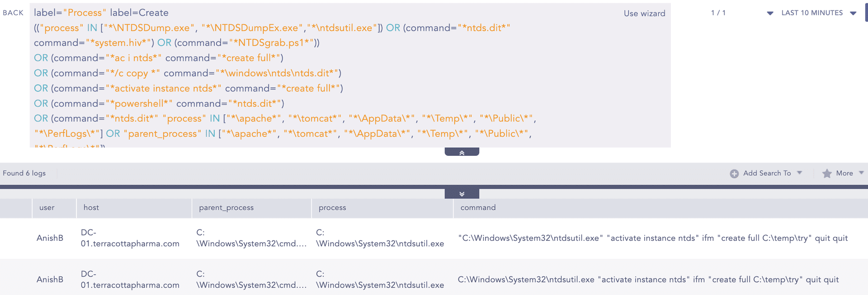
Task: Click the command column header
Action: coord(478,207)
